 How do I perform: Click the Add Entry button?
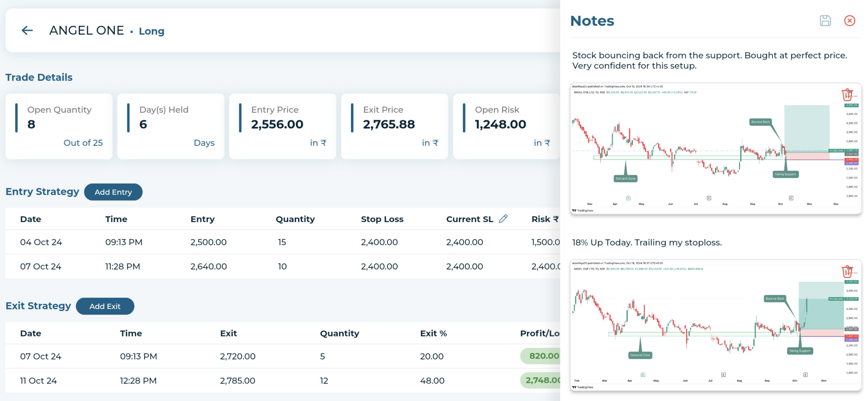click(113, 192)
